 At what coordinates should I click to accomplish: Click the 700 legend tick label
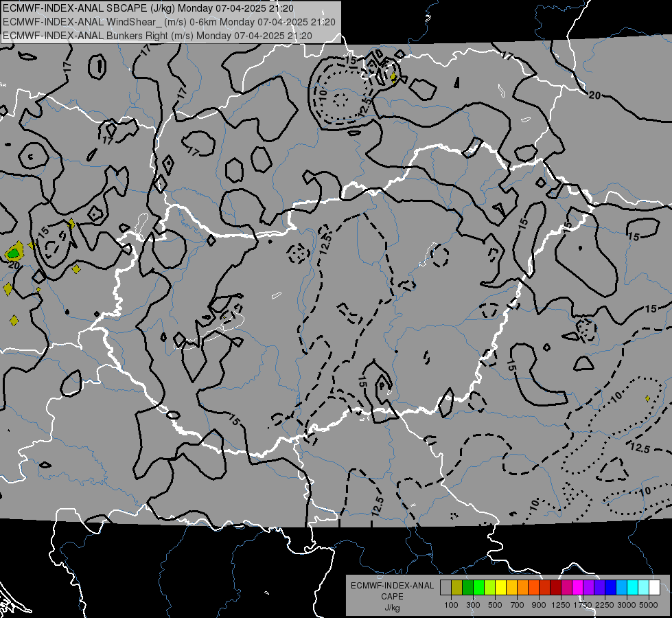[x=518, y=605]
